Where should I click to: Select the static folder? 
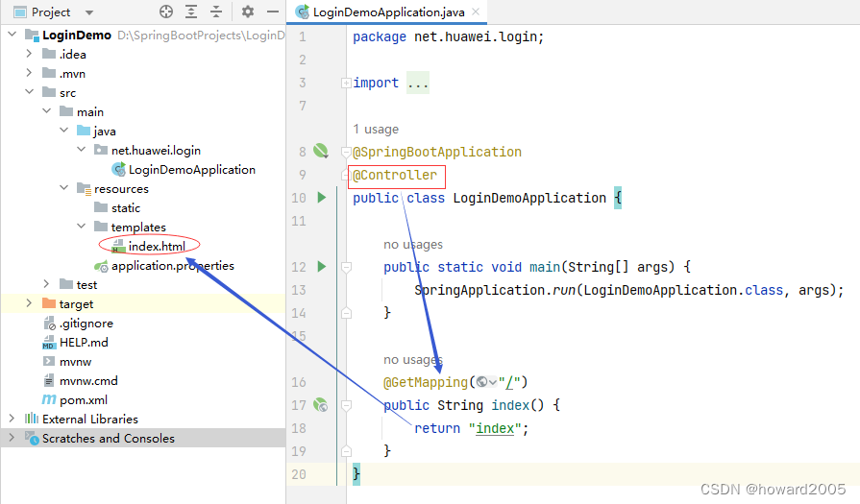[x=126, y=208]
